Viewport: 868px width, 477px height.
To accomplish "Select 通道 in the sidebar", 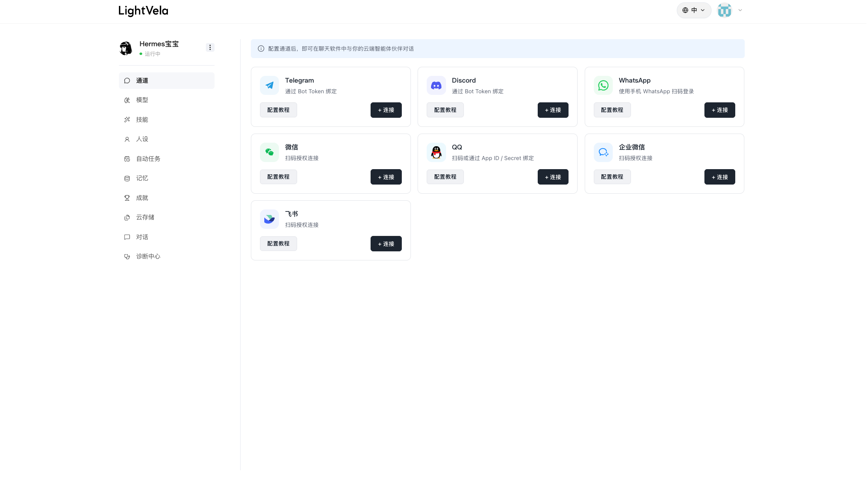I will click(x=167, y=81).
